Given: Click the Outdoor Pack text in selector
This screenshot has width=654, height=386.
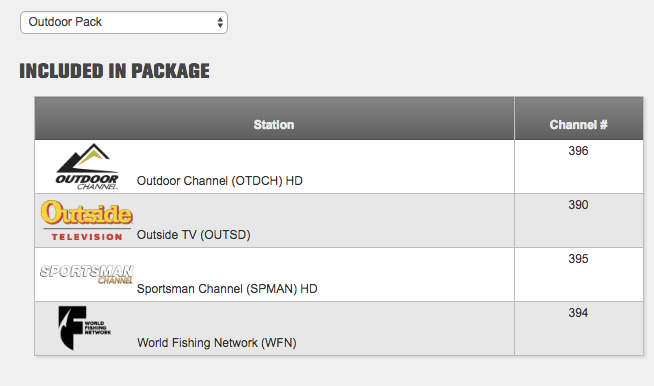Looking at the screenshot, I should 65,22.
